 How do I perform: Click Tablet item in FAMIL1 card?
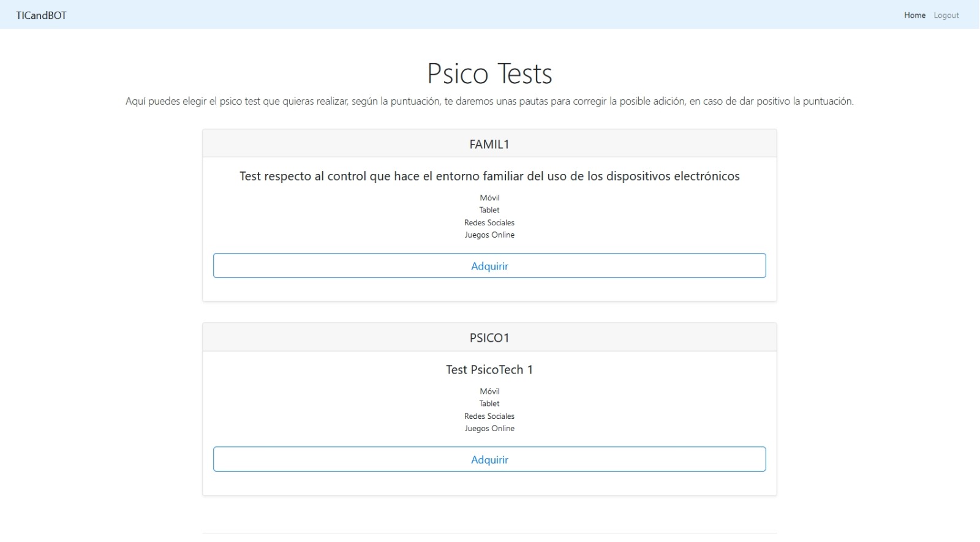[x=489, y=210]
